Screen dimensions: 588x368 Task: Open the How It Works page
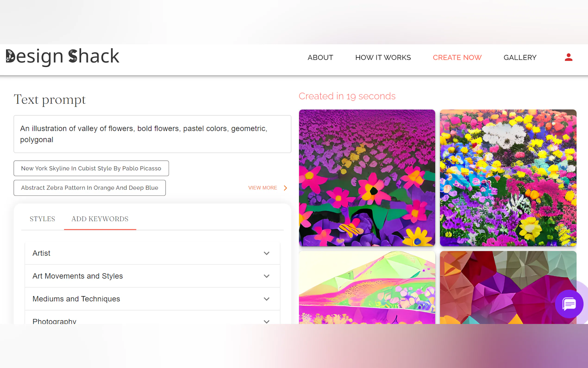pyautogui.click(x=383, y=57)
